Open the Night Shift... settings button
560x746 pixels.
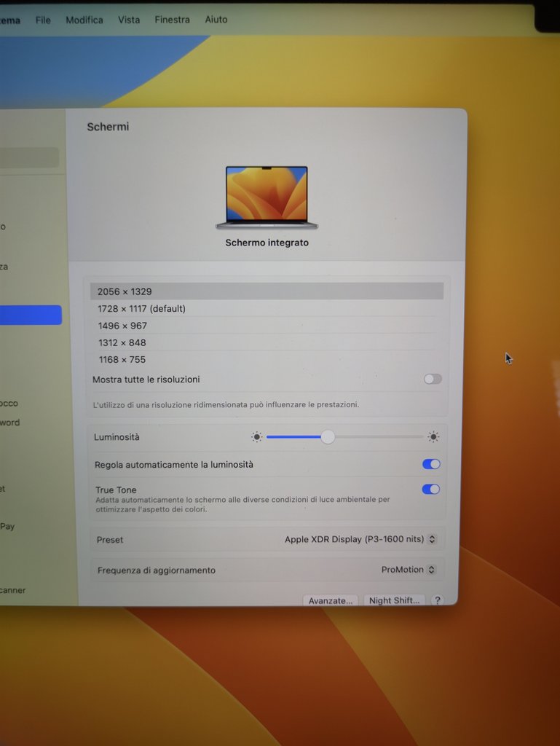(394, 600)
